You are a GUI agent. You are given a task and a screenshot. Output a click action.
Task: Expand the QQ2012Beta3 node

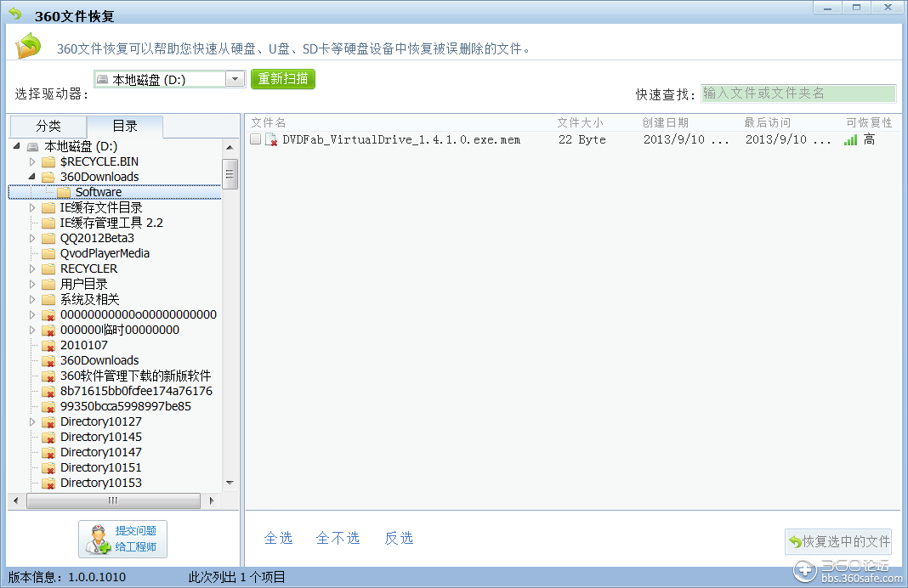[x=32, y=238]
